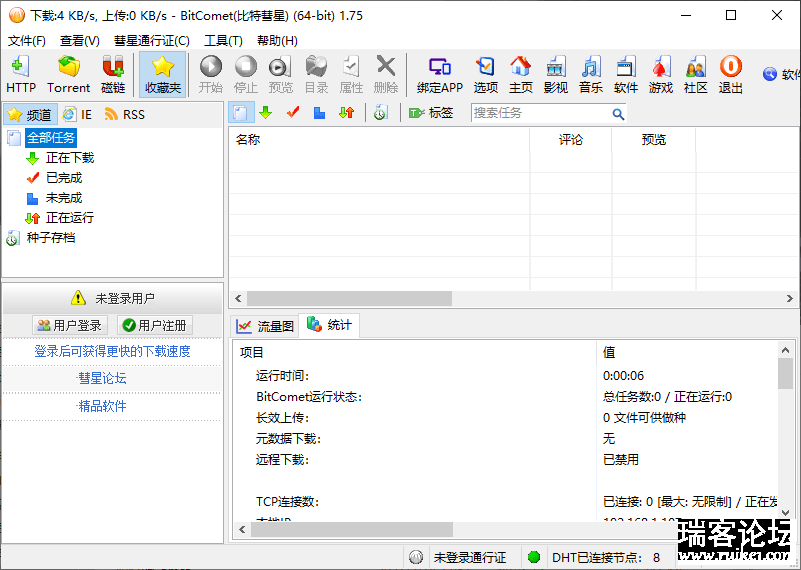Click the 用户注册 button
The height and width of the screenshot is (570, 801).
pyautogui.click(x=155, y=325)
